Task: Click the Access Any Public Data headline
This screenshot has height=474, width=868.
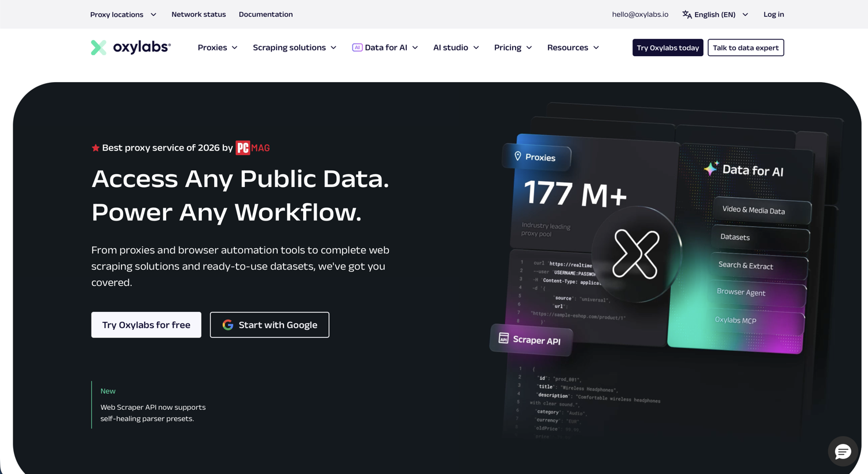Action: [240, 179]
